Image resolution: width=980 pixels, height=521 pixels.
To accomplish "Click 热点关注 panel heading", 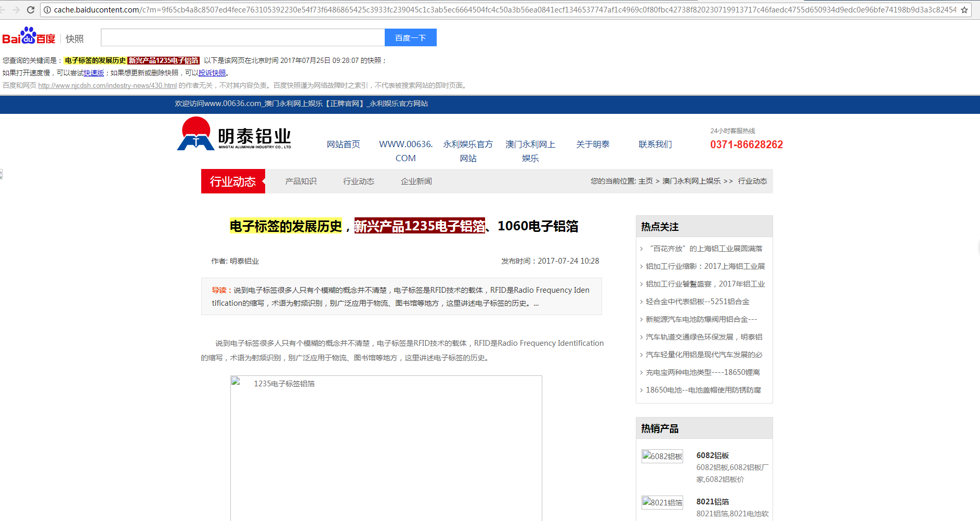I will 660,227.
